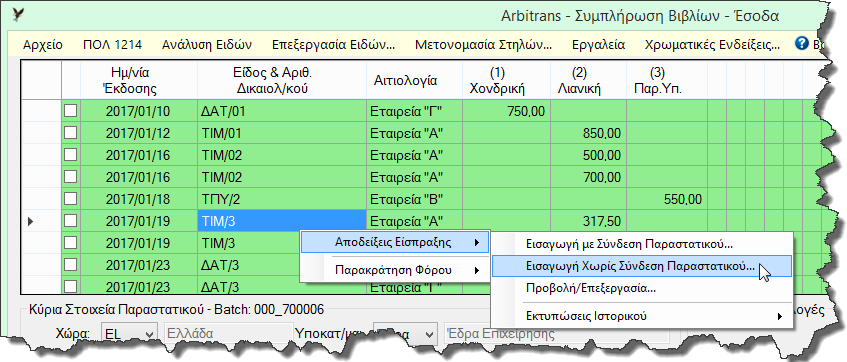Click the ΔΑΤ/01 document cell

click(282, 112)
